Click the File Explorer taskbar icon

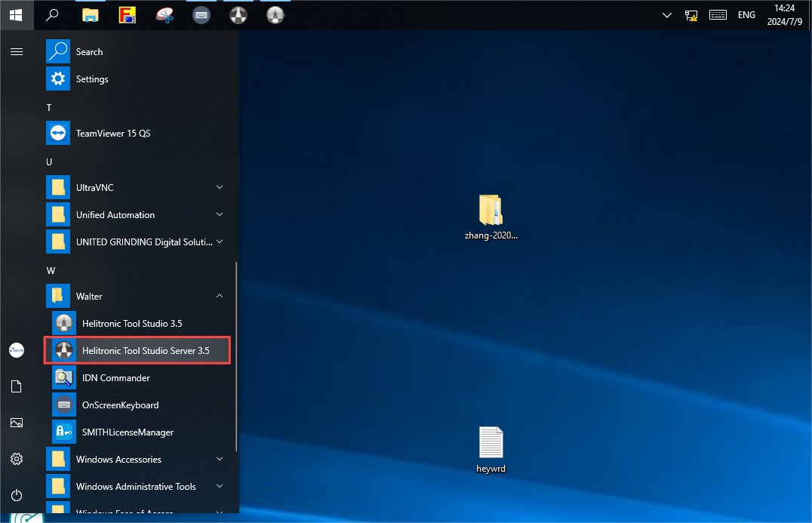[91, 15]
